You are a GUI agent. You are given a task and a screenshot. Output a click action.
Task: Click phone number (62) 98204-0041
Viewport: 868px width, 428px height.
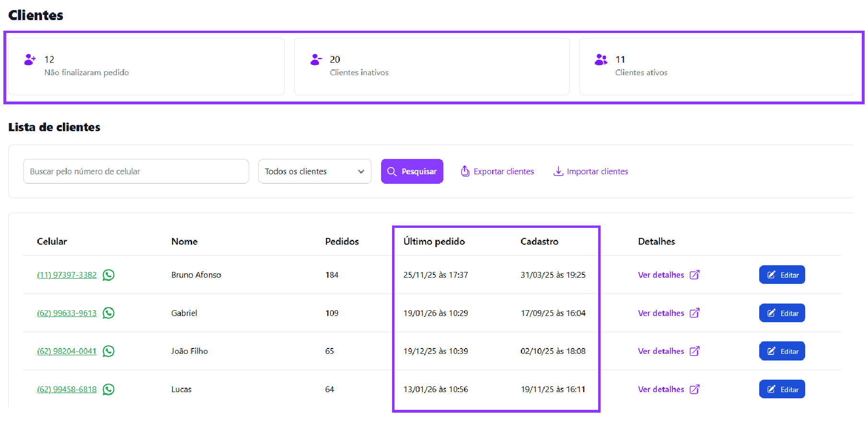(x=67, y=351)
